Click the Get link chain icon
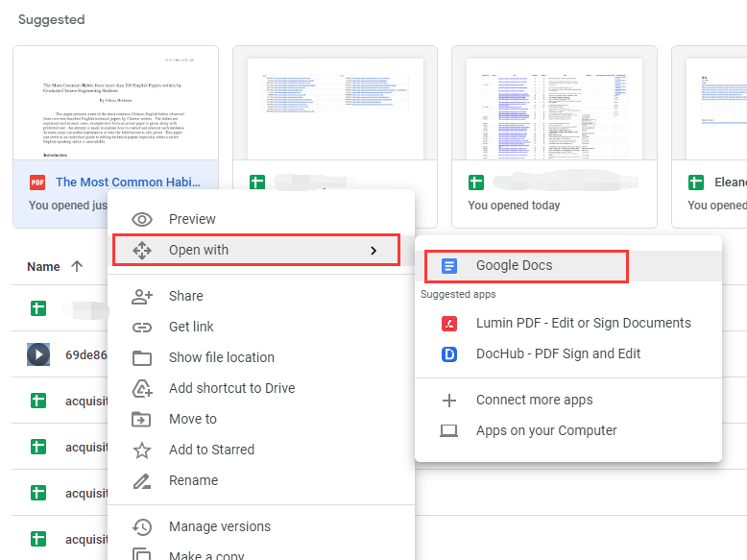This screenshot has height=560, width=747. (x=142, y=328)
